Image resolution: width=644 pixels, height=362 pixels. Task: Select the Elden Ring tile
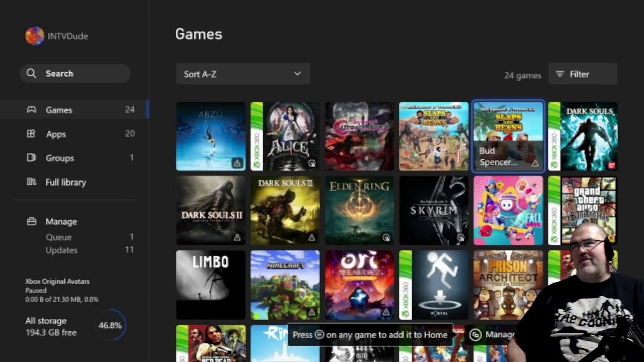(359, 211)
